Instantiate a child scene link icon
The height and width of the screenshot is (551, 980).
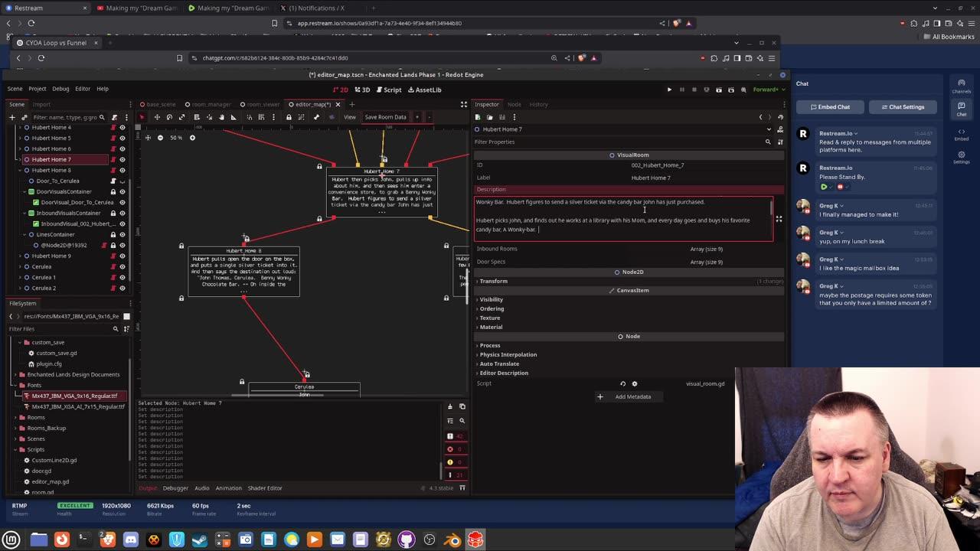point(23,117)
